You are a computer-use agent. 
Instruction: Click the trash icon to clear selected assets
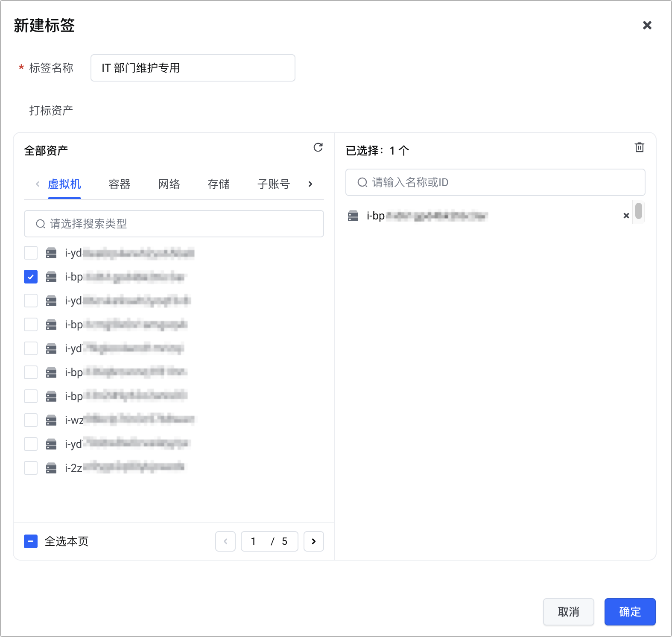click(639, 147)
